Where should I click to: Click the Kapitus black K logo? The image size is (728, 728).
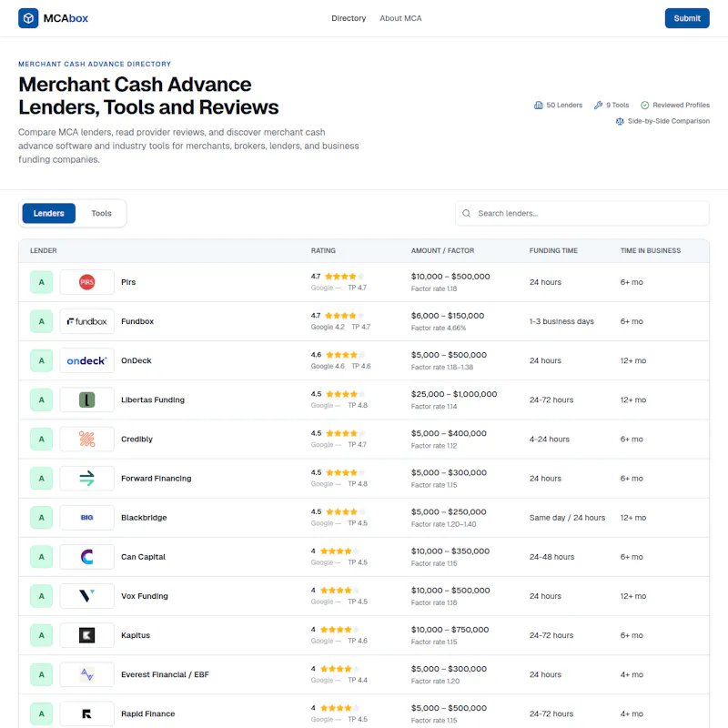(86, 635)
